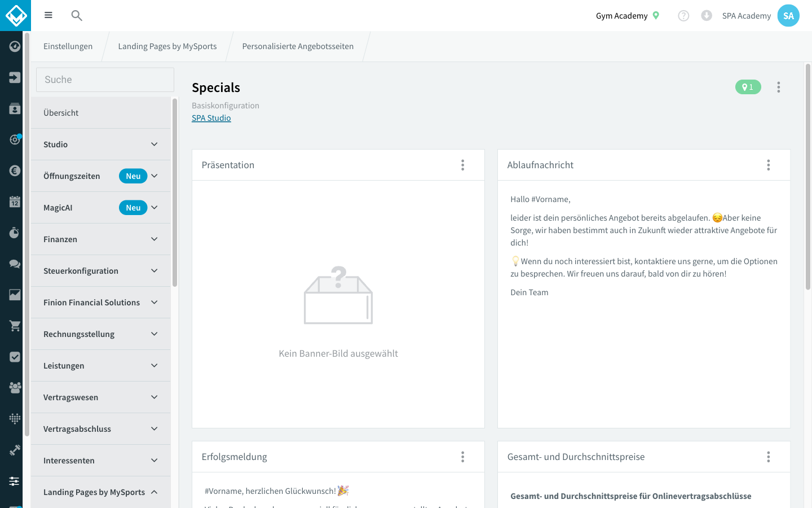The height and width of the screenshot is (508, 812).
Task: Expand the MagicAI section
Action: [x=101, y=208]
